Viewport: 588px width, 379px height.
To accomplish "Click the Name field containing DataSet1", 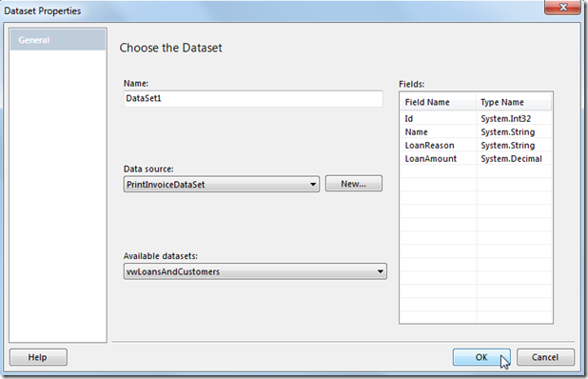I will (253, 98).
